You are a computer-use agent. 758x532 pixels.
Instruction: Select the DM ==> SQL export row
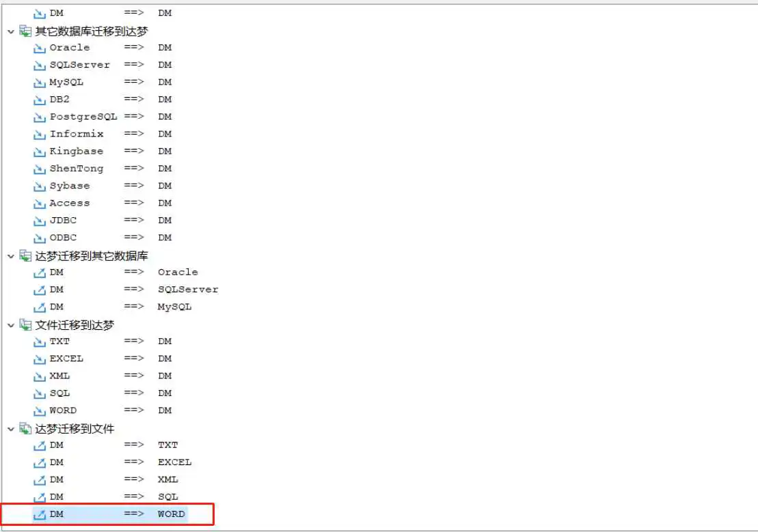click(106, 497)
